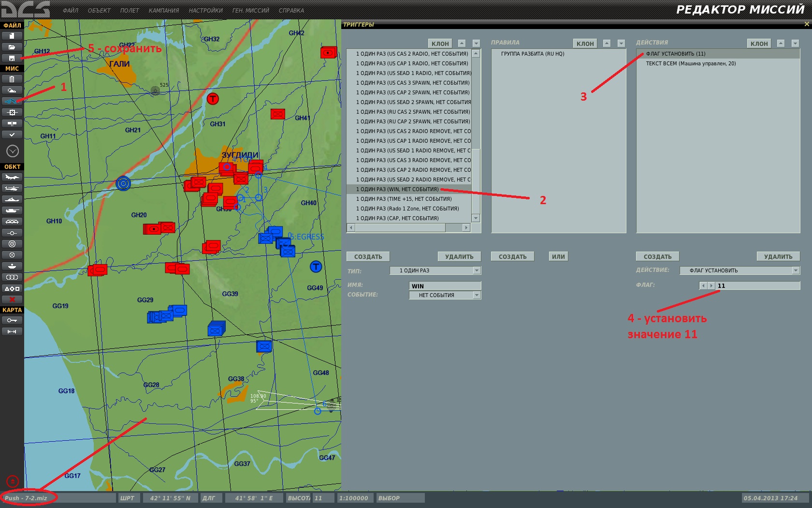This screenshot has width=812, height=508.
Task: Open the НАСТРОЙКИ menu
Action: (206, 10)
